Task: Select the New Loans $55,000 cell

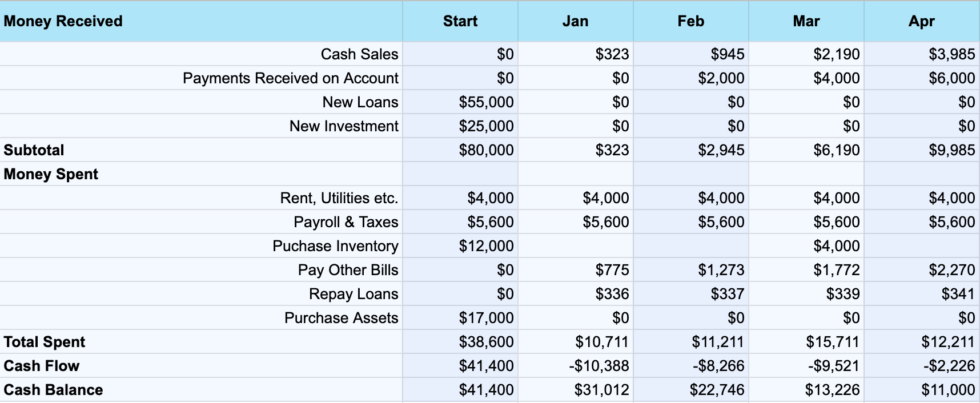Action: click(486, 102)
